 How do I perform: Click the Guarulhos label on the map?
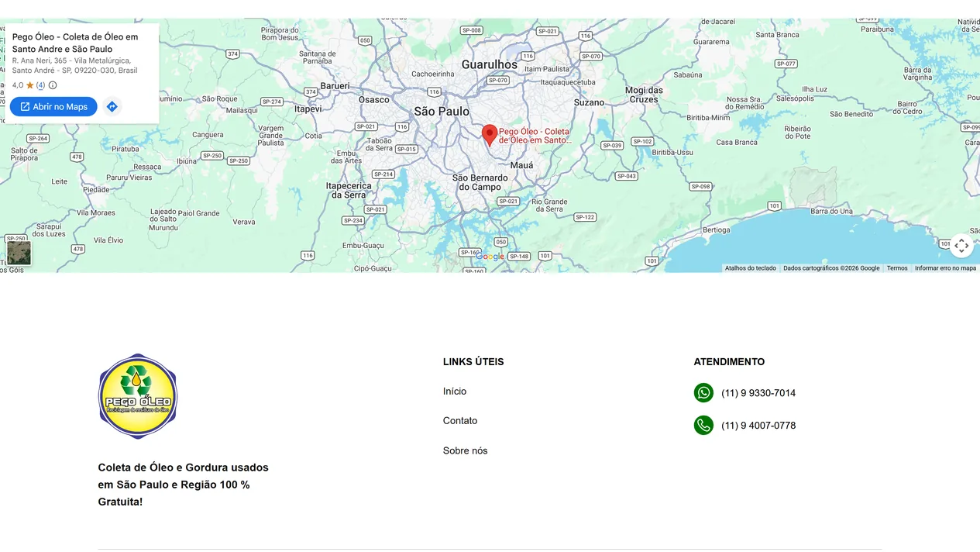point(490,64)
